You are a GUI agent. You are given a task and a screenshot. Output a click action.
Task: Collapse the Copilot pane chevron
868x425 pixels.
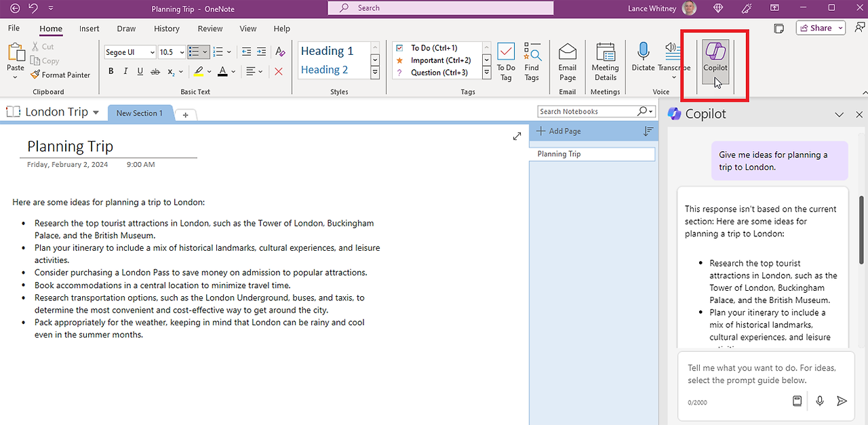(x=840, y=115)
